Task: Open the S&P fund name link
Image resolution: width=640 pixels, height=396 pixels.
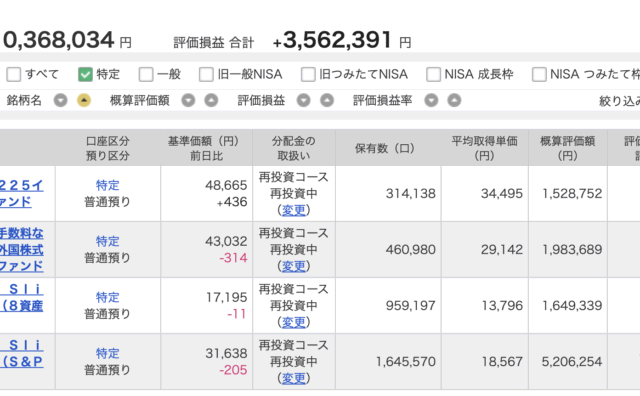Action: [x=21, y=354]
